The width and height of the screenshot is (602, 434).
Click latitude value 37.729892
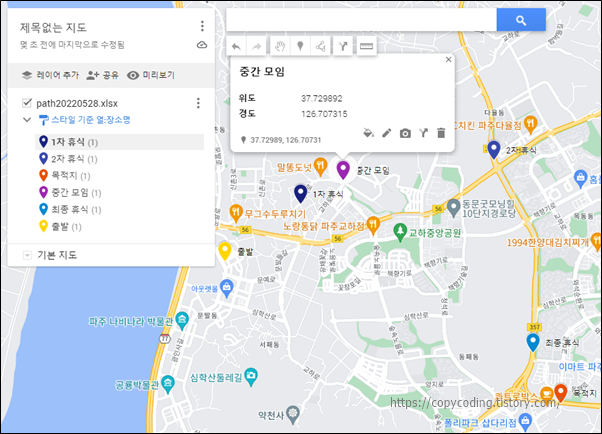click(x=321, y=99)
